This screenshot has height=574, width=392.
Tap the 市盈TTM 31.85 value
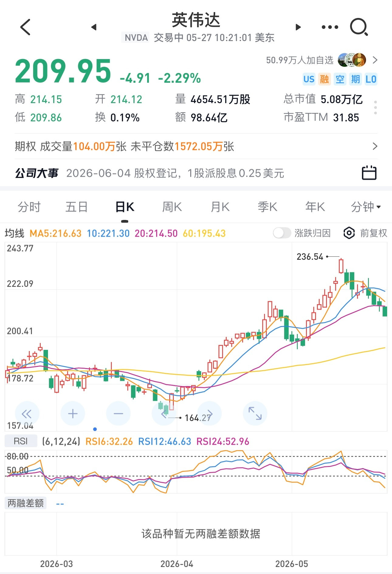[x=321, y=117]
